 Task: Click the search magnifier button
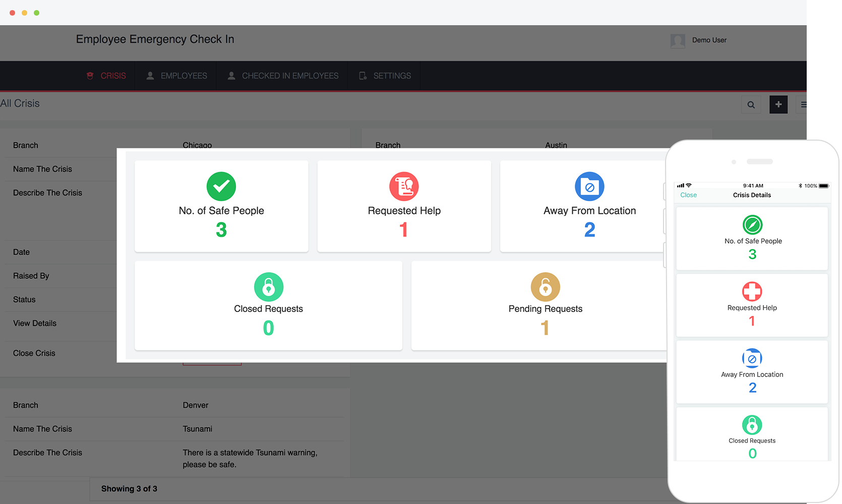pos(751,105)
